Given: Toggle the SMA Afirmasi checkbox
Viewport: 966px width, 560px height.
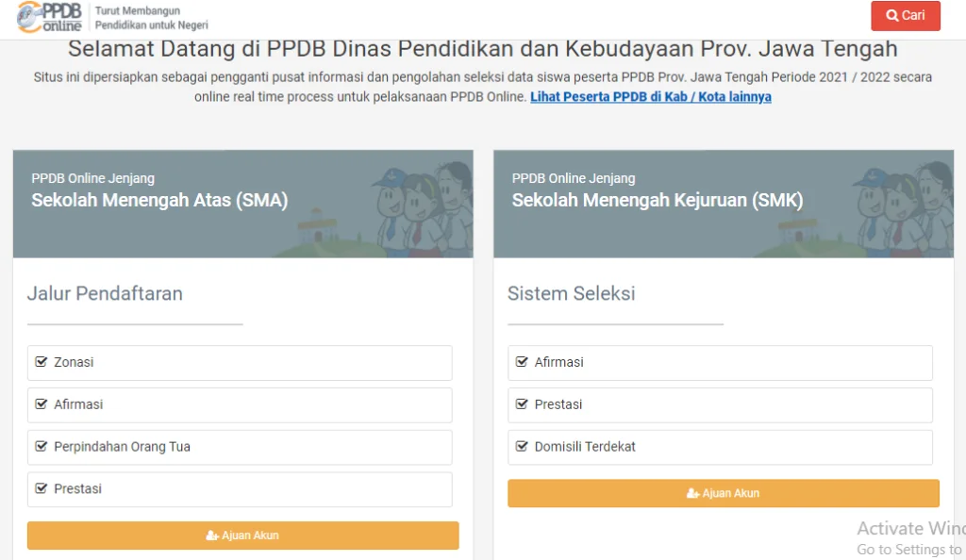Looking at the screenshot, I should pyautogui.click(x=41, y=404).
